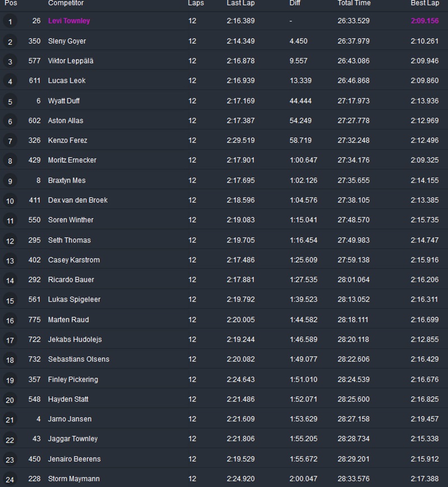Click the Total Time column header
The image size is (448, 487).
pyautogui.click(x=354, y=3)
